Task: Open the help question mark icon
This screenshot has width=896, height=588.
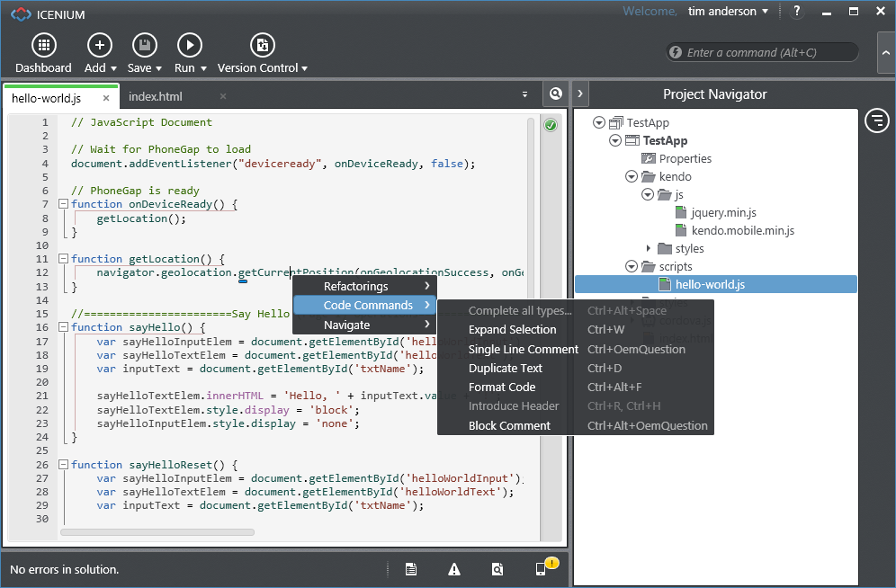Action: (796, 12)
